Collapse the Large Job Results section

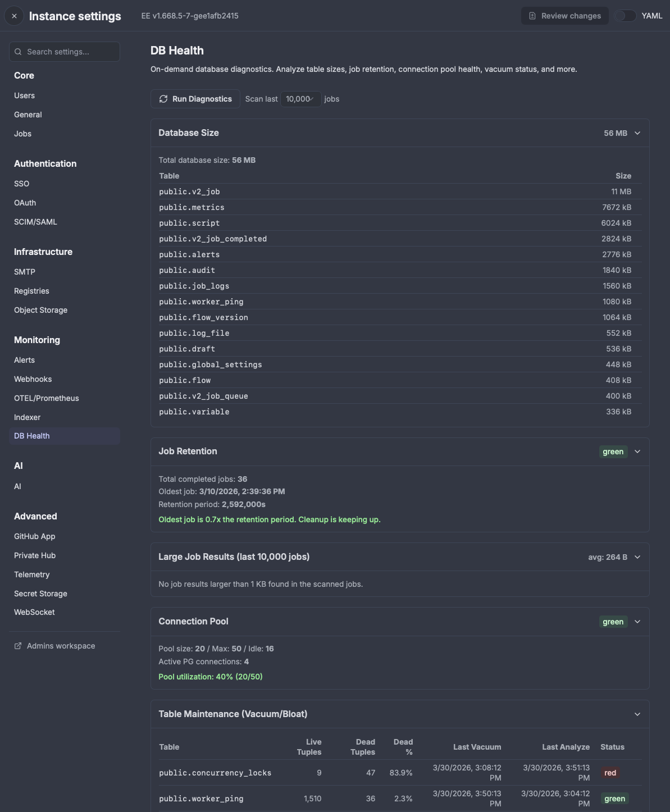click(637, 557)
